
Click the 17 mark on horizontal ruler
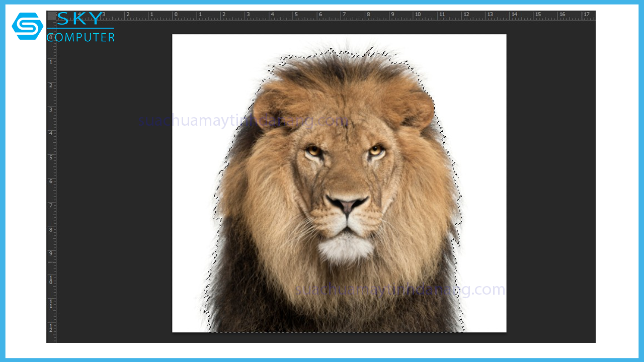pyautogui.click(x=586, y=15)
